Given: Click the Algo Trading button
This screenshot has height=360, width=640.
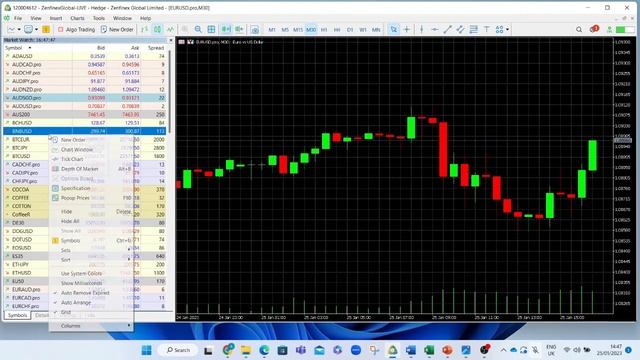Looking at the screenshot, I should (76, 29).
